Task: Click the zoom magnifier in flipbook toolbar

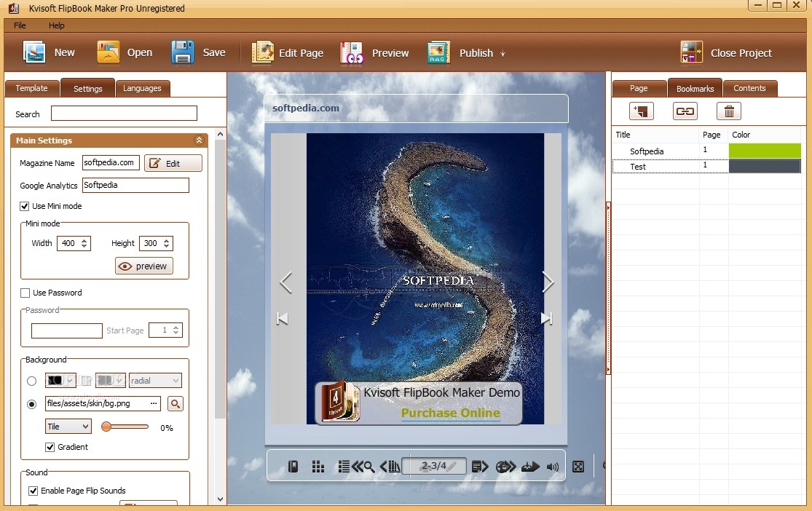Action: click(x=368, y=467)
